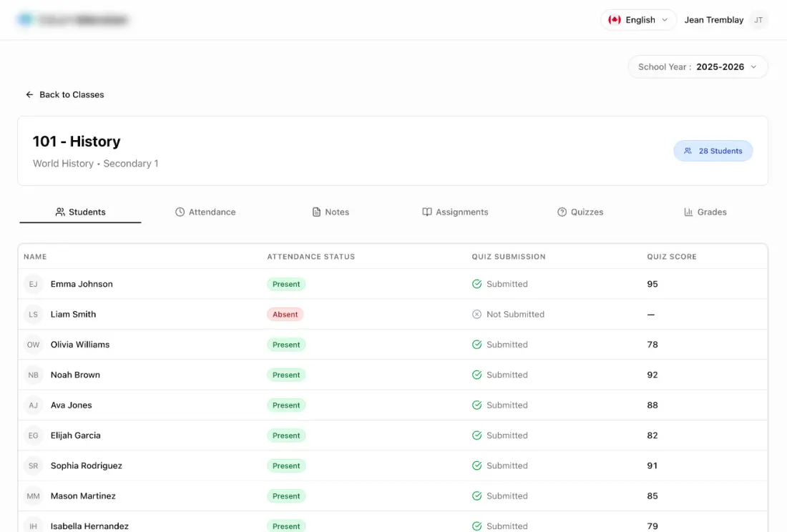Image resolution: width=787 pixels, height=532 pixels.
Task: Click the OW avatar for Olivia Williams
Action: point(33,345)
